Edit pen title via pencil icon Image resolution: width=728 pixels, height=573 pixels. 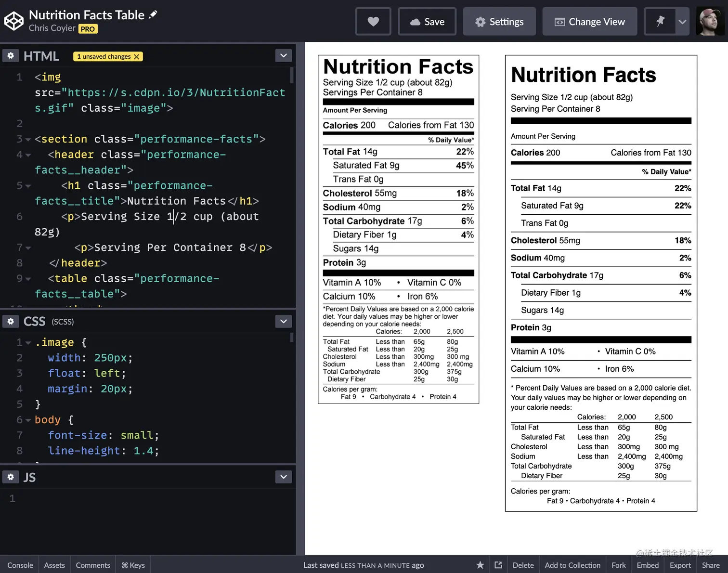153,15
